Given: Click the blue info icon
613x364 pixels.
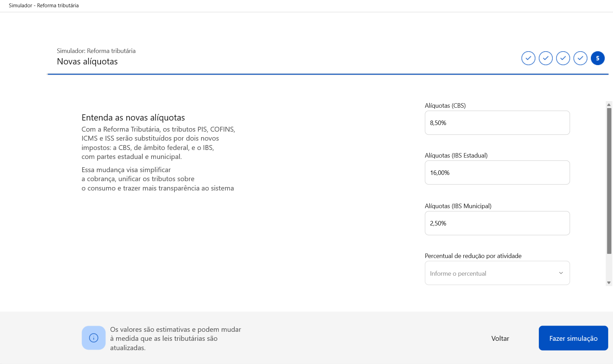Looking at the screenshot, I should coord(94,338).
